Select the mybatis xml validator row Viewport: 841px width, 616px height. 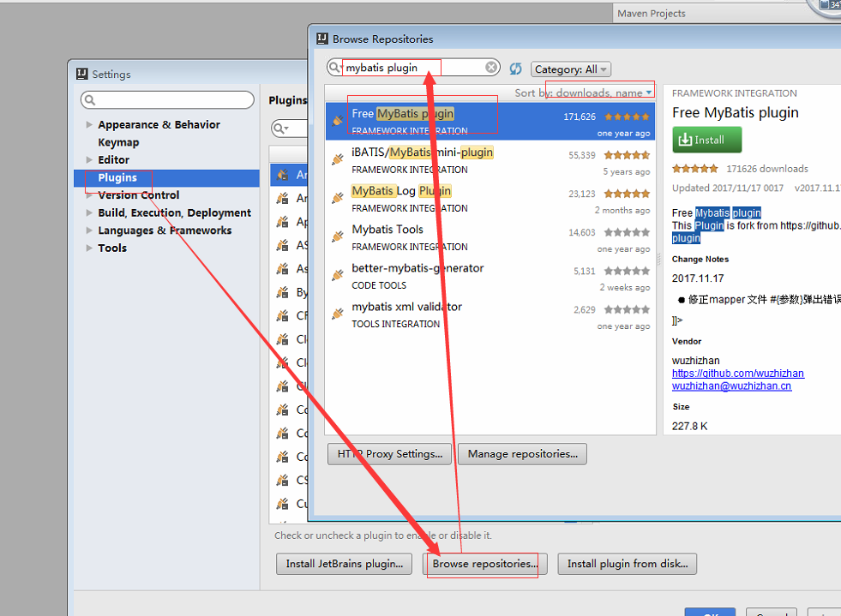point(490,314)
